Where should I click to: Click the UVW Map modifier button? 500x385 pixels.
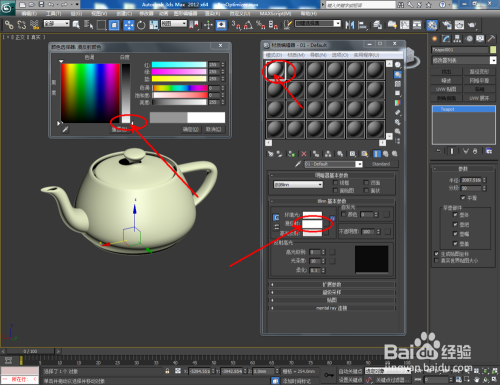446,89
